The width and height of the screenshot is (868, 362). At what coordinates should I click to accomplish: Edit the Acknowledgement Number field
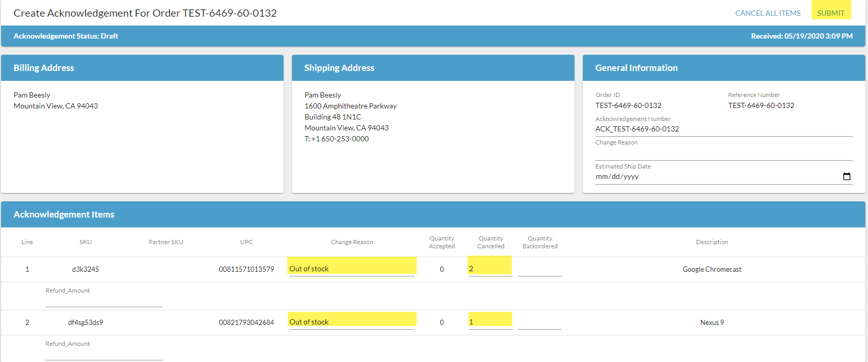pyautogui.click(x=723, y=129)
